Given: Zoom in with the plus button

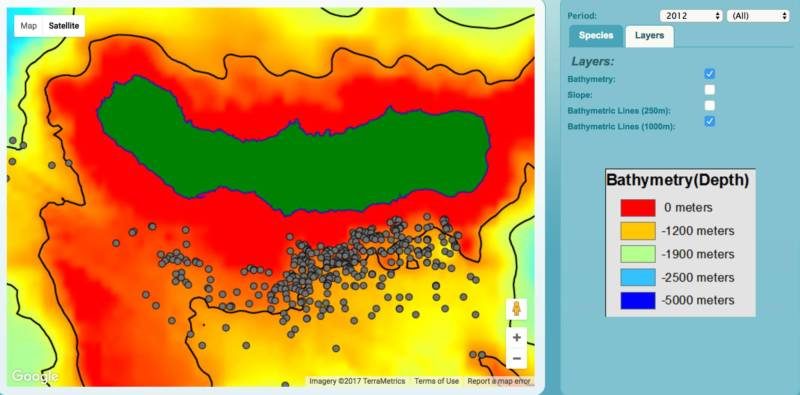Looking at the screenshot, I should point(516,337).
